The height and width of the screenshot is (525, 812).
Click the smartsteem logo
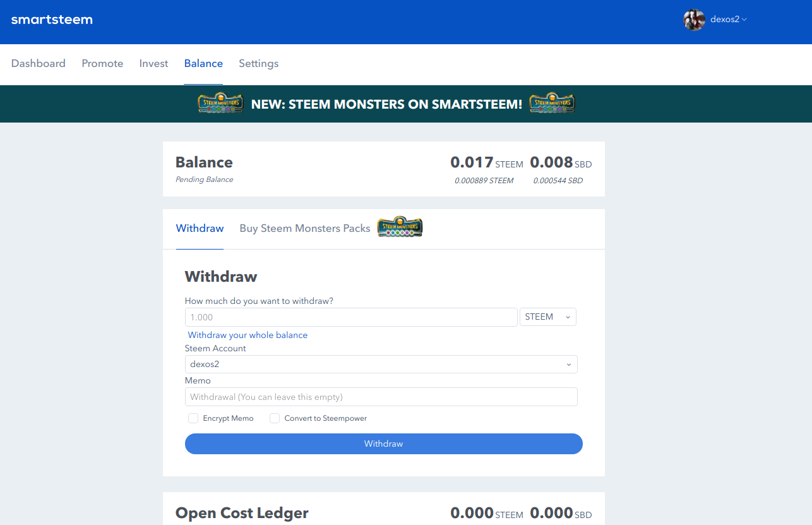click(52, 20)
